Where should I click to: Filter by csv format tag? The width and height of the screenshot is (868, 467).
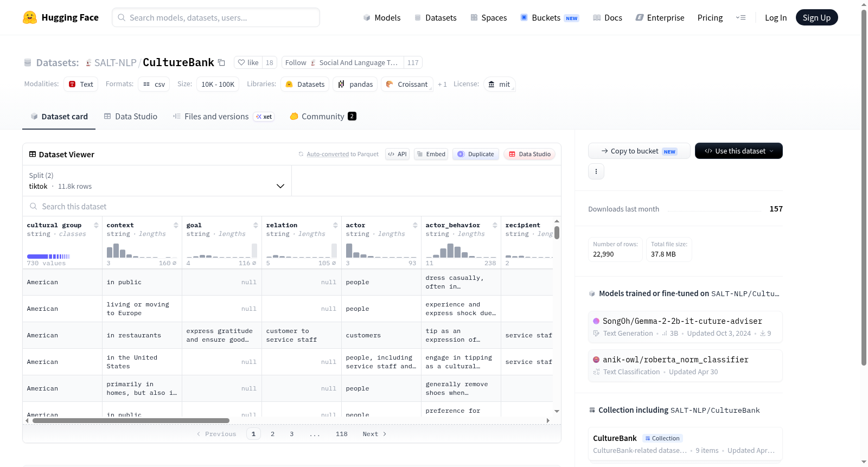pyautogui.click(x=154, y=84)
